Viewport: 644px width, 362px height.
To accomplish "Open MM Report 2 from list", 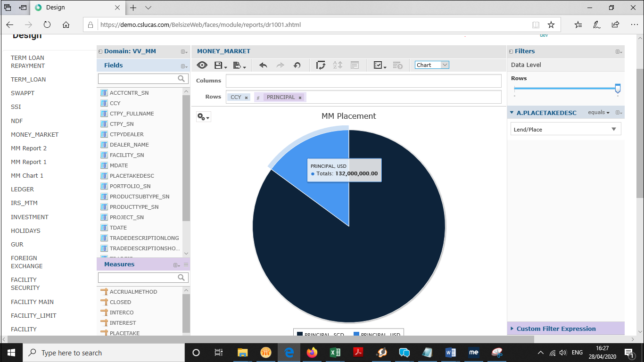I will click(x=29, y=148).
